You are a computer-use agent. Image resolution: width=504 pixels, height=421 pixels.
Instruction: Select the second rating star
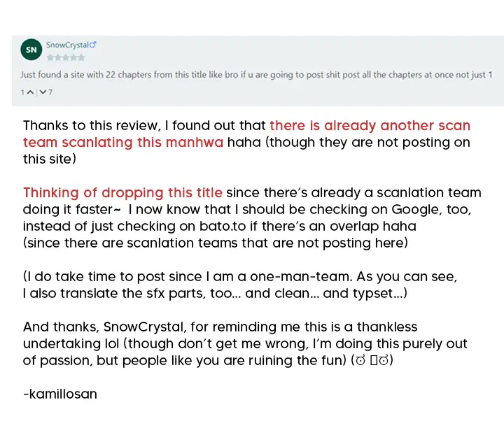tap(57, 57)
